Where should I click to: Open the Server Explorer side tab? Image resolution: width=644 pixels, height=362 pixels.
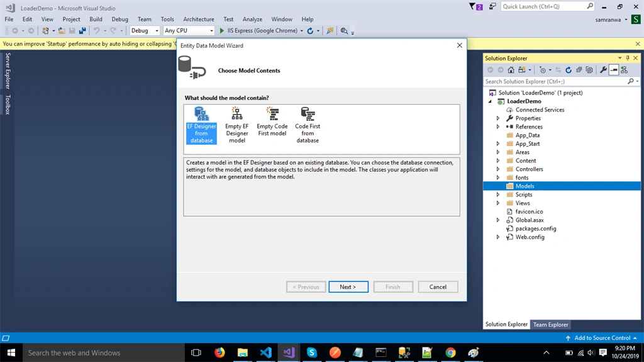8,71
